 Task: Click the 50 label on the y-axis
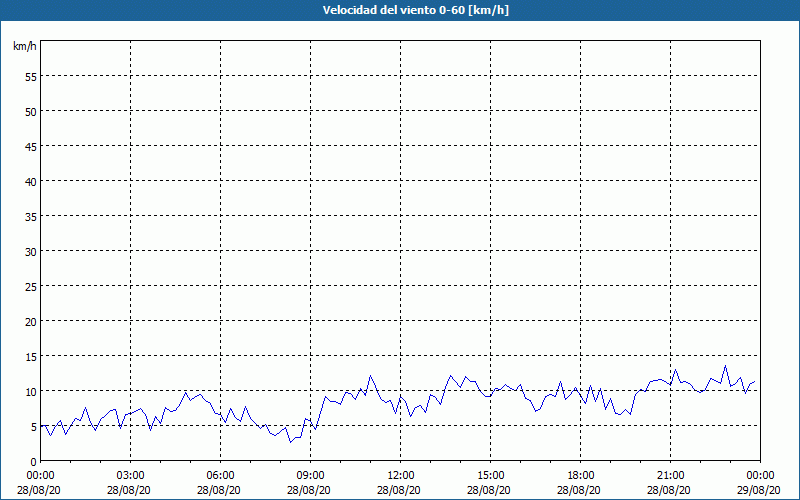30,111
